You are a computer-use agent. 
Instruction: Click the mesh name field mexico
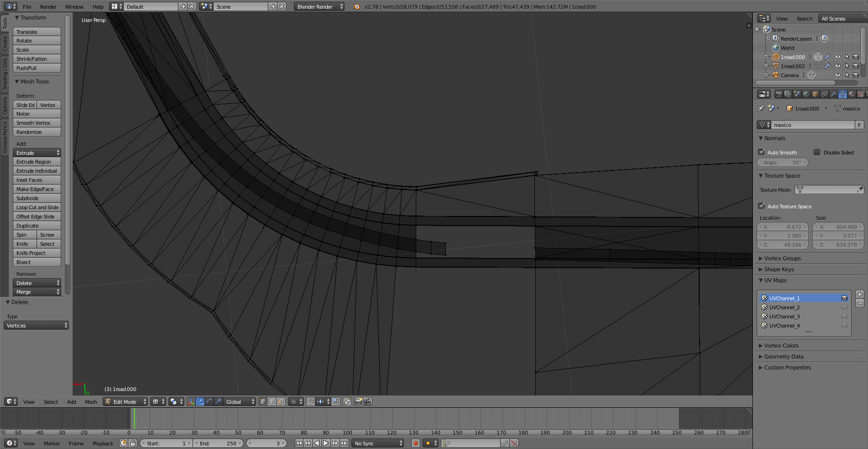813,125
